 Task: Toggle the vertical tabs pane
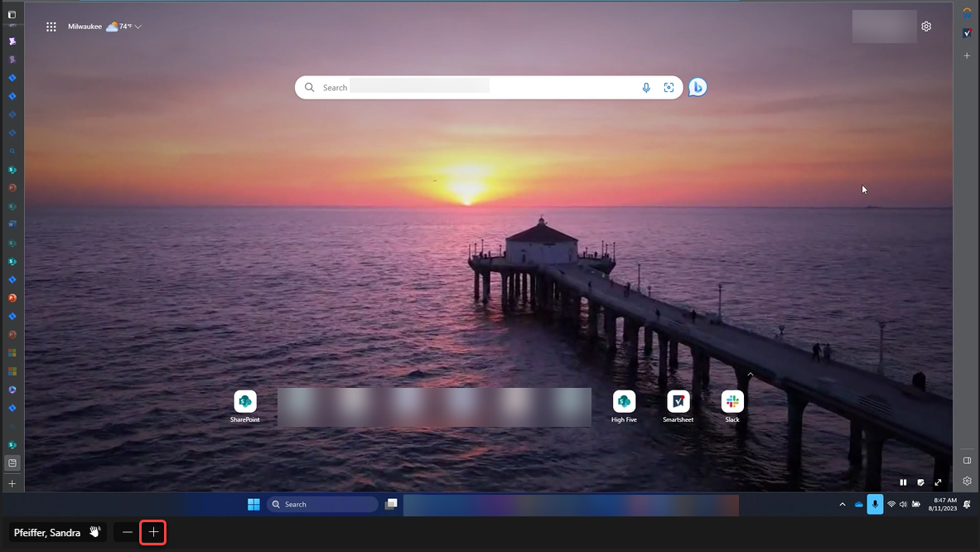(x=12, y=14)
